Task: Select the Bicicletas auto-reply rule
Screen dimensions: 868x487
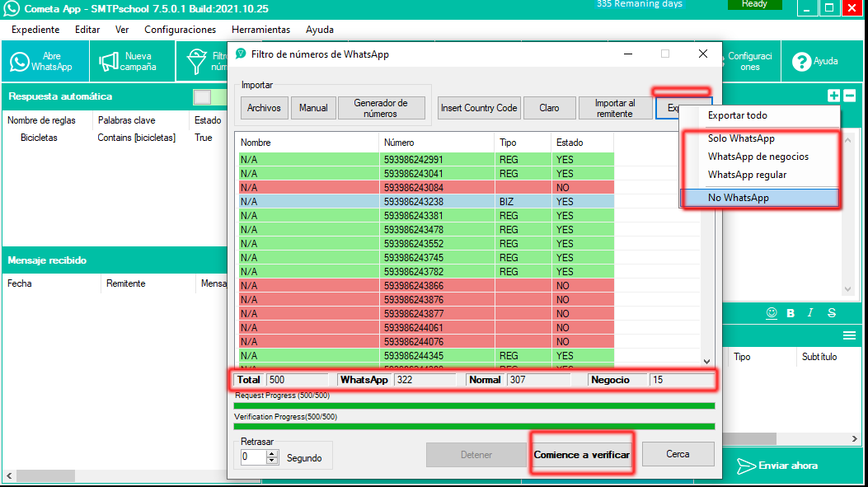Action: coord(115,138)
